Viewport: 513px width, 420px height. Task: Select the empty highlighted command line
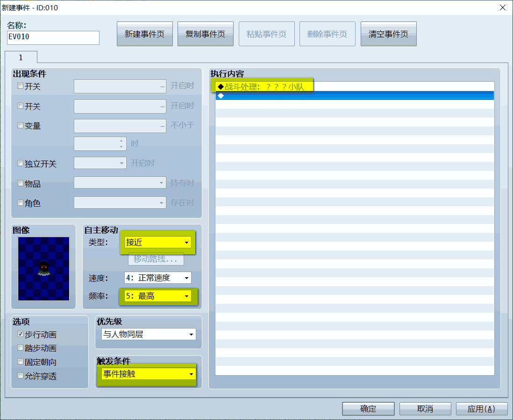click(355, 96)
